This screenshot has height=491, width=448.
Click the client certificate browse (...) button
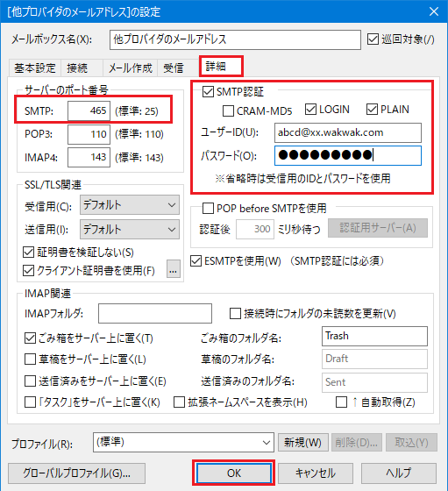click(173, 268)
